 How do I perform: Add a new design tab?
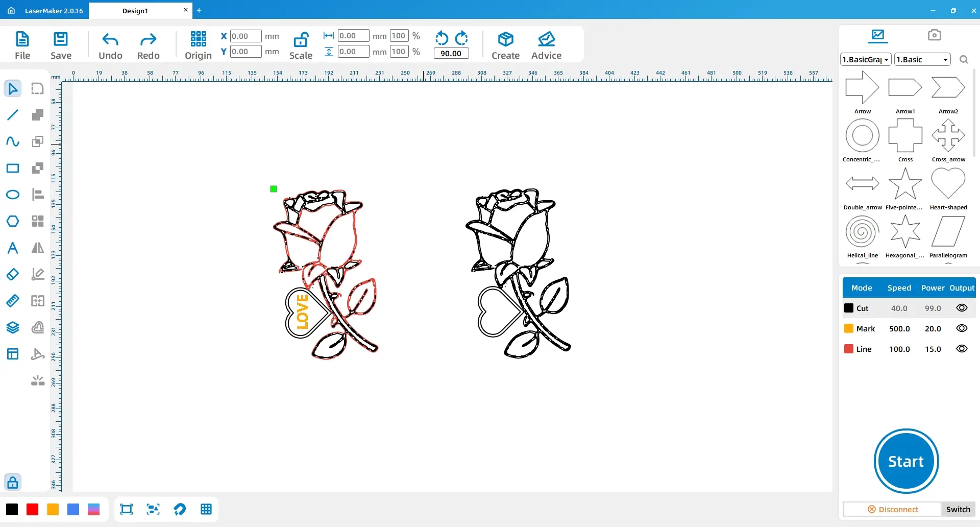pos(199,10)
